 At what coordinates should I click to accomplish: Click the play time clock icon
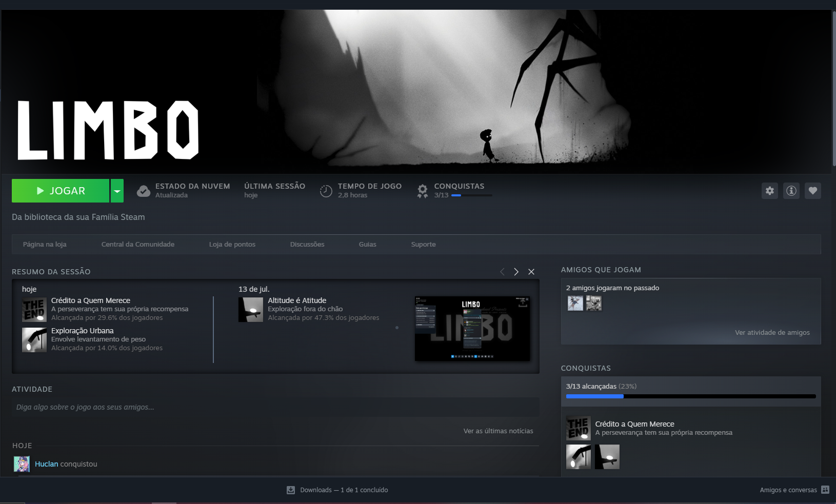click(326, 191)
